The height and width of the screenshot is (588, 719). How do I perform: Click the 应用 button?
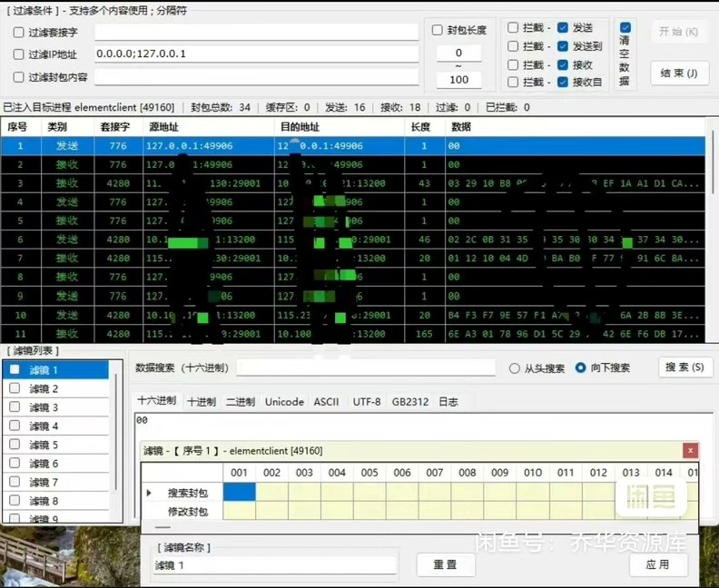[657, 564]
